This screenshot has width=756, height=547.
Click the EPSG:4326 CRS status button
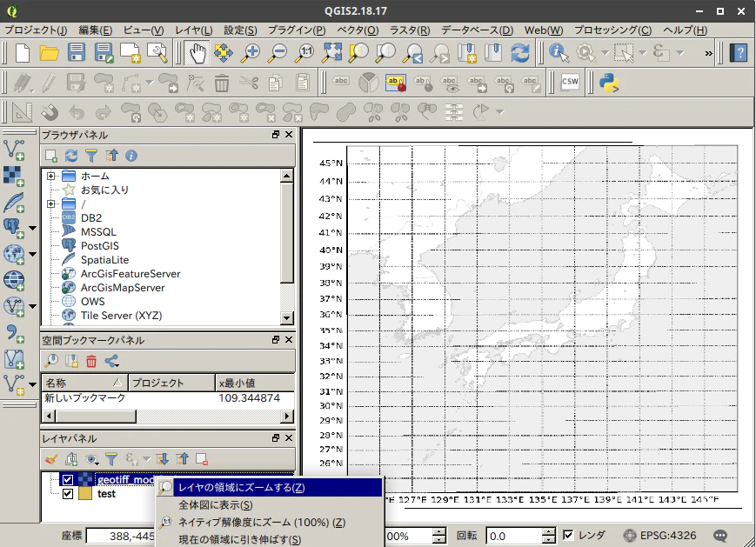coord(659,536)
